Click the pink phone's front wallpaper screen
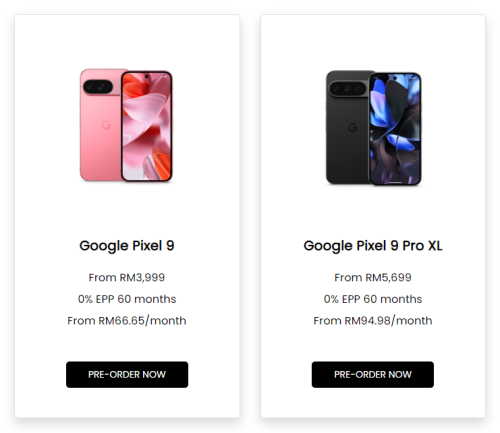 147,126
